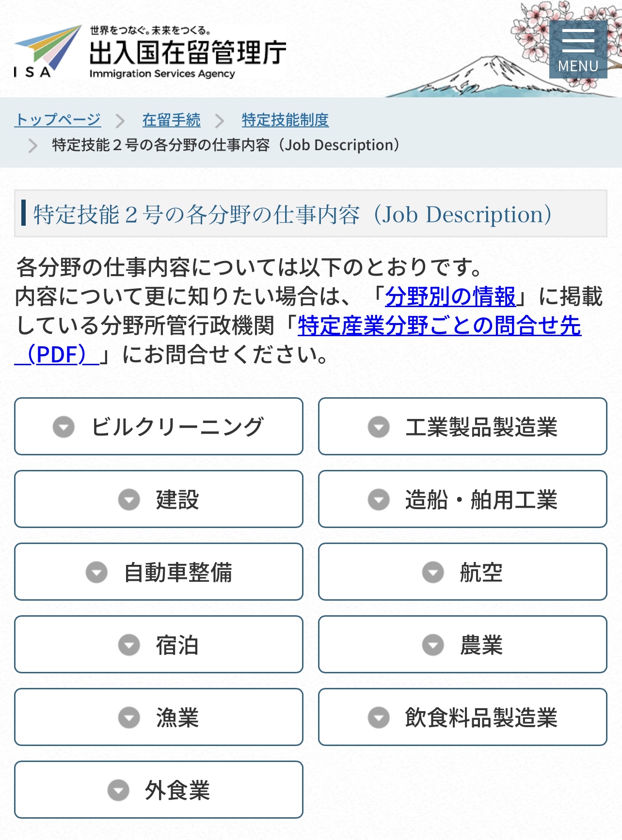622x840 pixels.
Task: Expand the 造船・舶用工業 section
Action: 463,499
